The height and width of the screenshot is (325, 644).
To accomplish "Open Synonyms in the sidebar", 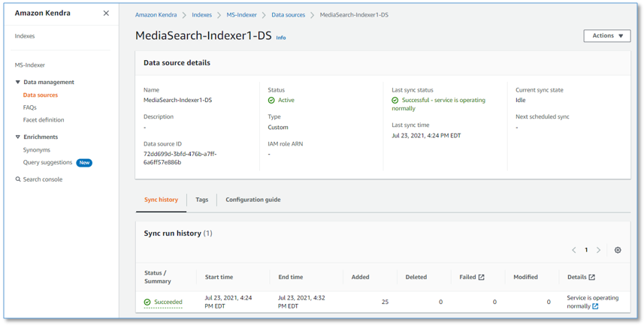I will click(x=37, y=150).
